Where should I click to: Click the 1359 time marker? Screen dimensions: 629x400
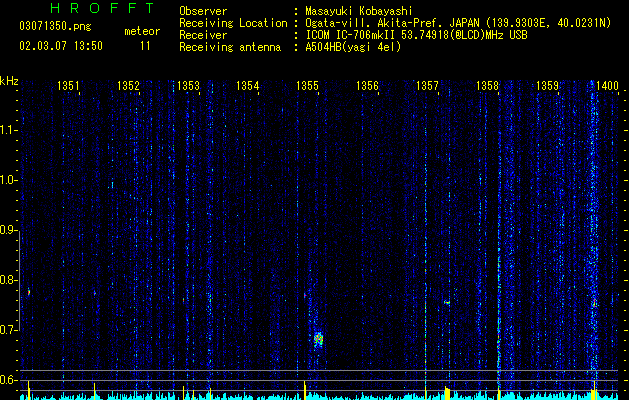pyautogui.click(x=548, y=85)
